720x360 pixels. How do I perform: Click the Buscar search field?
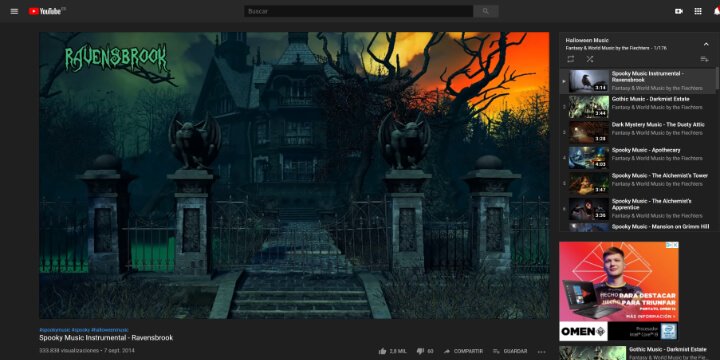pos(358,11)
